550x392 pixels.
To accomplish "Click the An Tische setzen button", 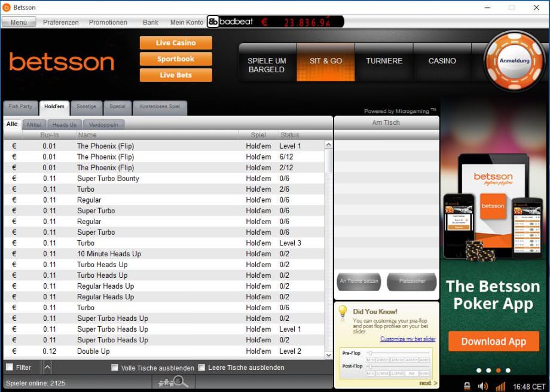I will [359, 281].
